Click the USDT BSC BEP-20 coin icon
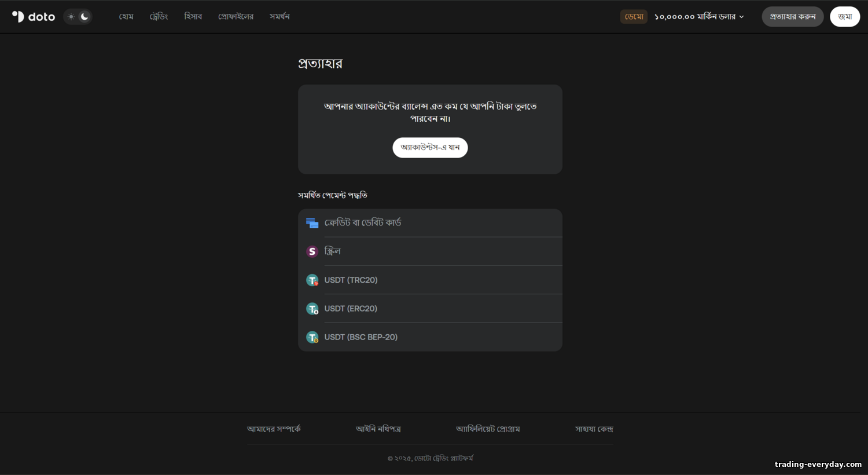This screenshot has height=475, width=868. (x=312, y=337)
